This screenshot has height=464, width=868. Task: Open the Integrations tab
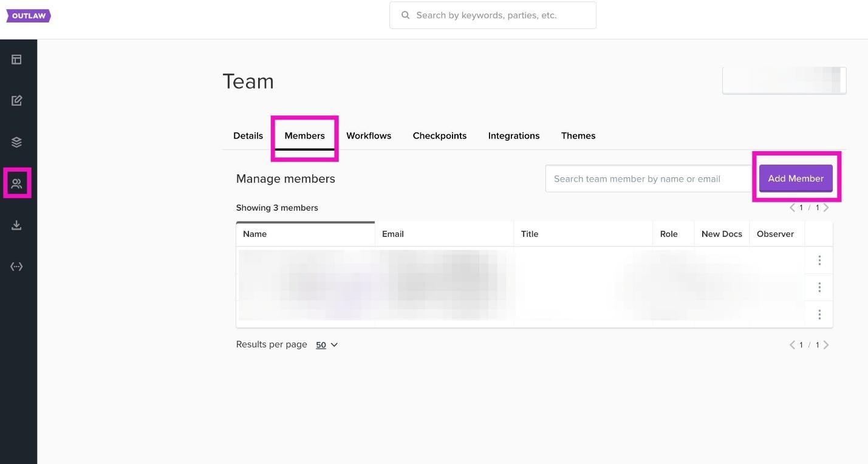[x=513, y=135]
